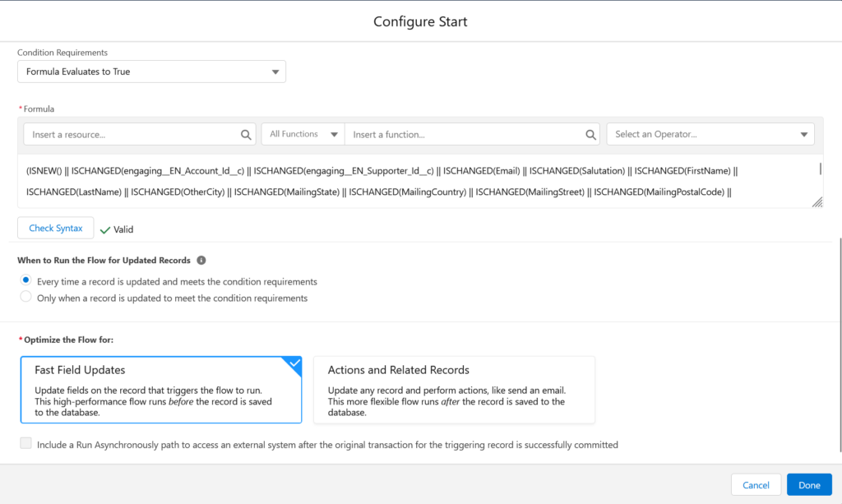Image resolution: width=842 pixels, height=504 pixels.
Task: Click the green Valid checkmark icon
Action: (x=104, y=229)
